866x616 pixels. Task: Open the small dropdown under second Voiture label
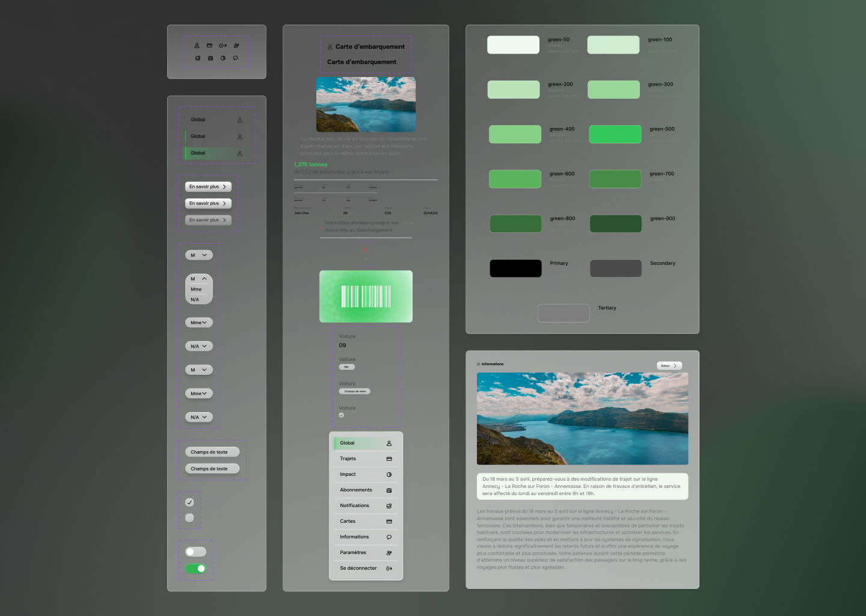pos(347,367)
